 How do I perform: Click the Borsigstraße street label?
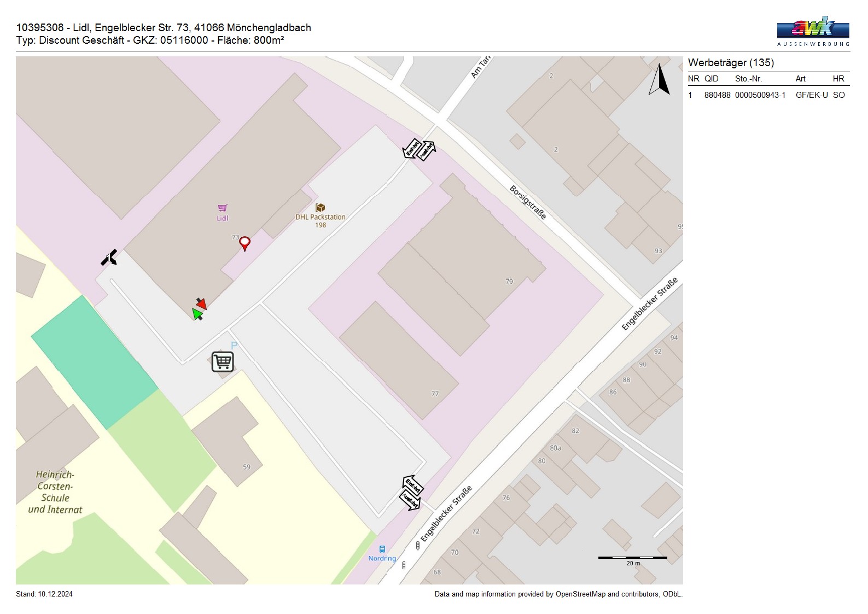point(528,202)
